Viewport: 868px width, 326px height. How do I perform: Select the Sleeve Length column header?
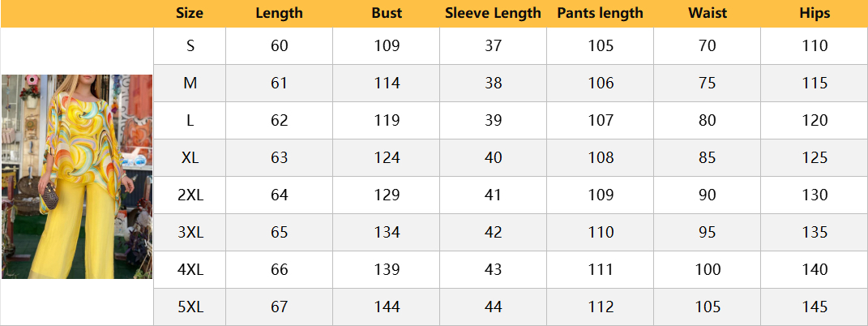click(493, 13)
